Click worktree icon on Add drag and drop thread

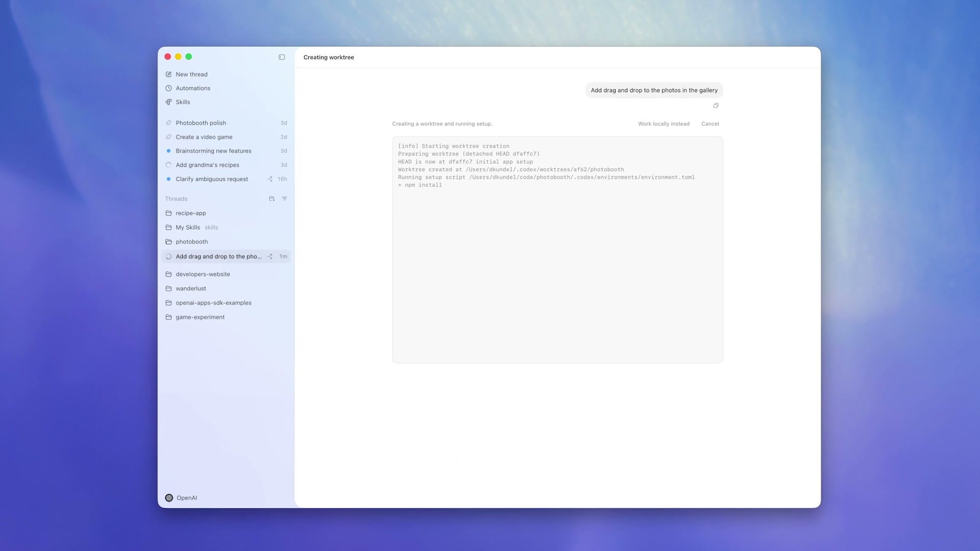pos(269,257)
